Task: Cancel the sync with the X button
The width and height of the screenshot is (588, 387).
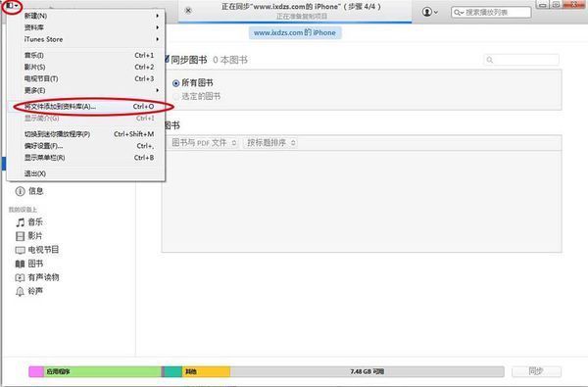Action: [x=188, y=10]
